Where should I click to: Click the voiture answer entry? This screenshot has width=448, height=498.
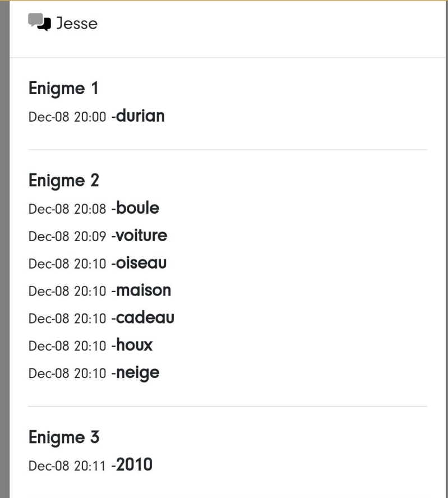pyautogui.click(x=142, y=236)
